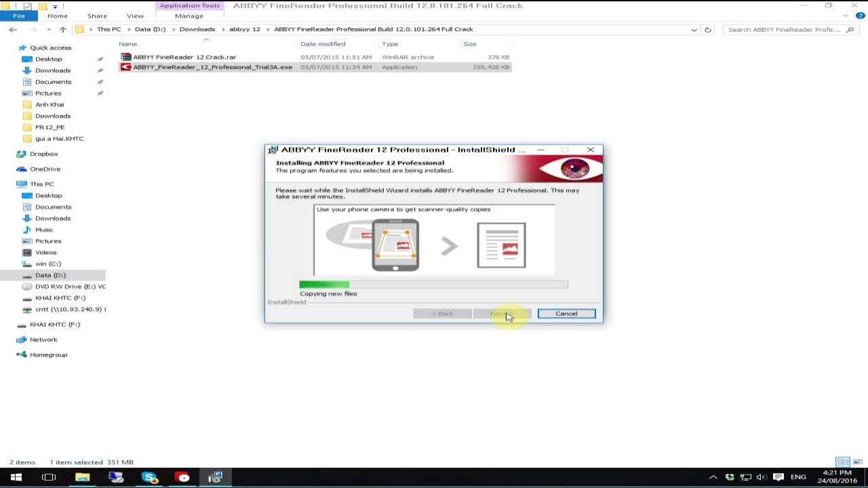Screen dimensions: 868x488
Task: Sort by the Type column header
Action: (390, 44)
